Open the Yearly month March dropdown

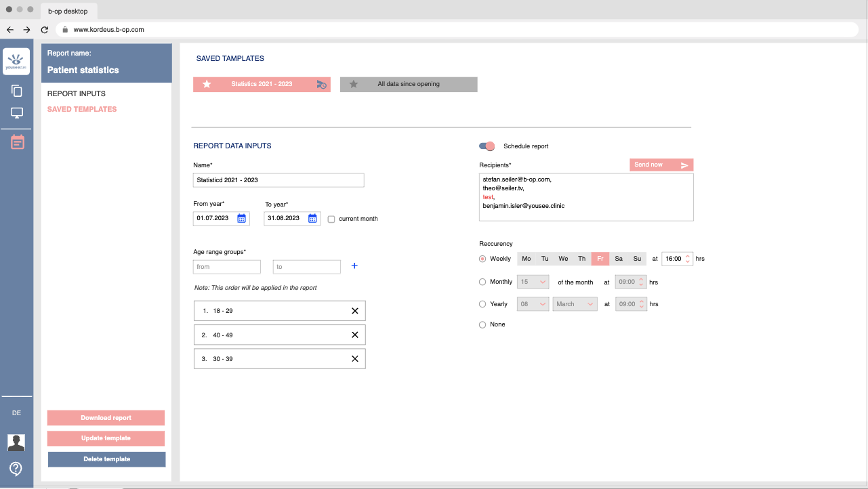575,304
